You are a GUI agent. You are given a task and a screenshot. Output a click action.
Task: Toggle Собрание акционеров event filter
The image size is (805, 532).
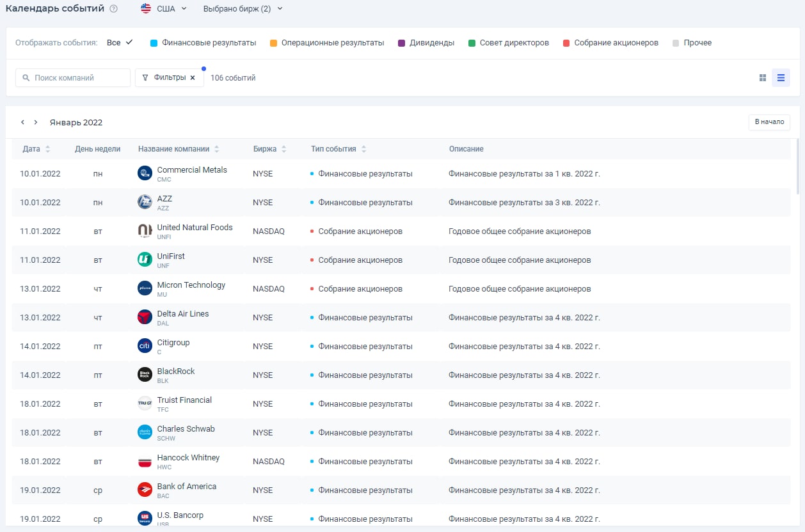(x=610, y=43)
